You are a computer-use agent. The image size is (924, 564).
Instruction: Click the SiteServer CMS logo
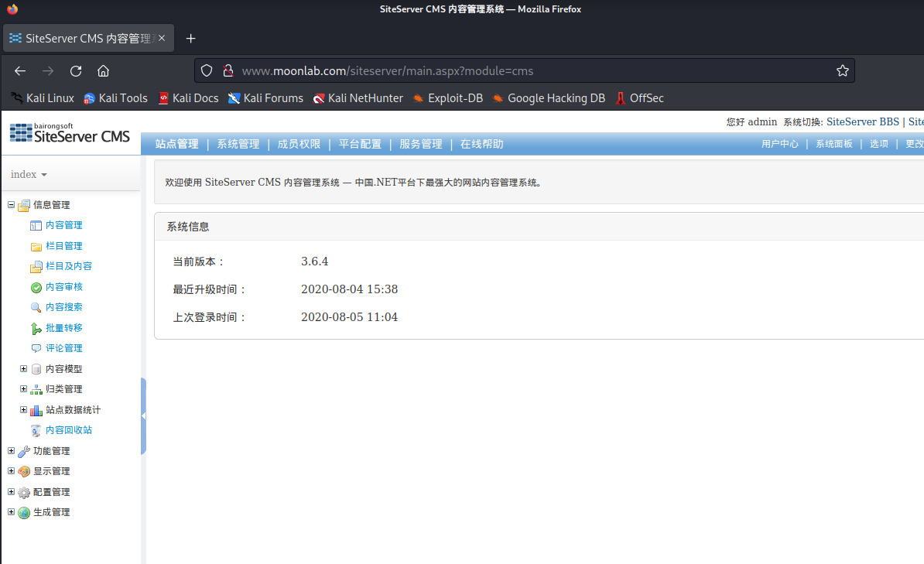[70, 133]
